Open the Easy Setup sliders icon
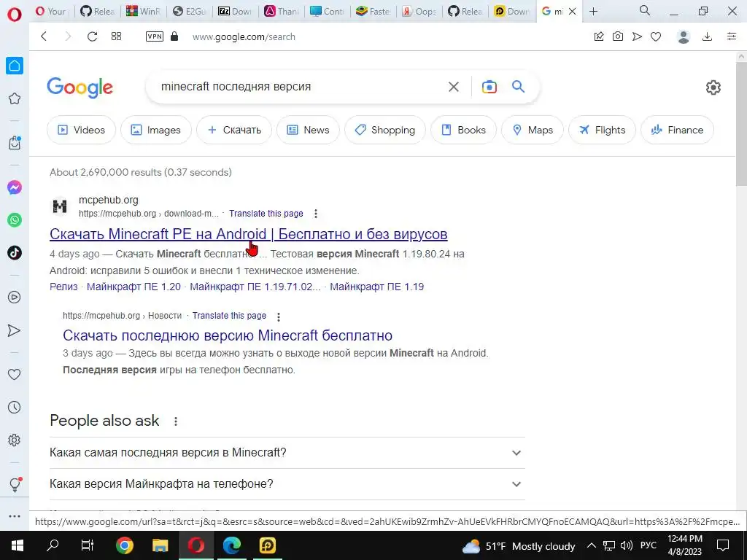This screenshot has width=747, height=560. pos(732,36)
